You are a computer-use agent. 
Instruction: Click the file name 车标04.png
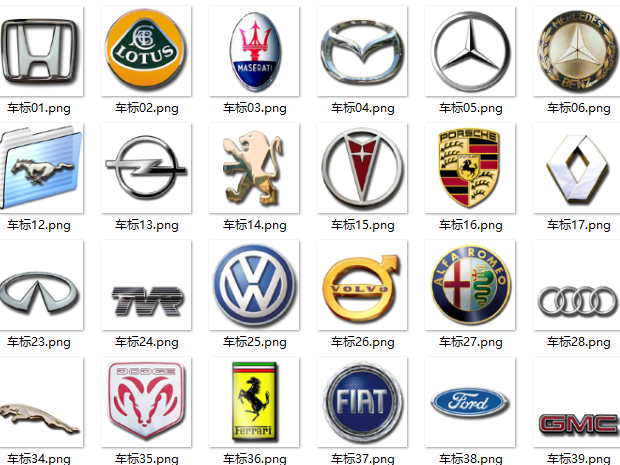tap(363, 108)
